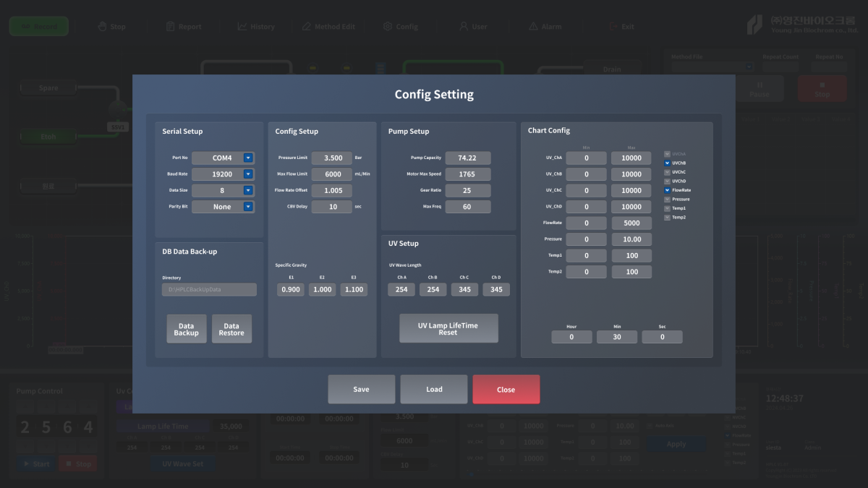Click the Save button
The height and width of the screenshot is (488, 868).
click(x=361, y=389)
